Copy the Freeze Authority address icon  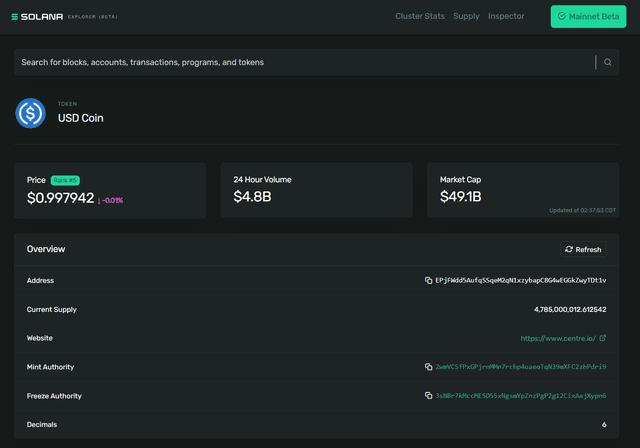(428, 396)
